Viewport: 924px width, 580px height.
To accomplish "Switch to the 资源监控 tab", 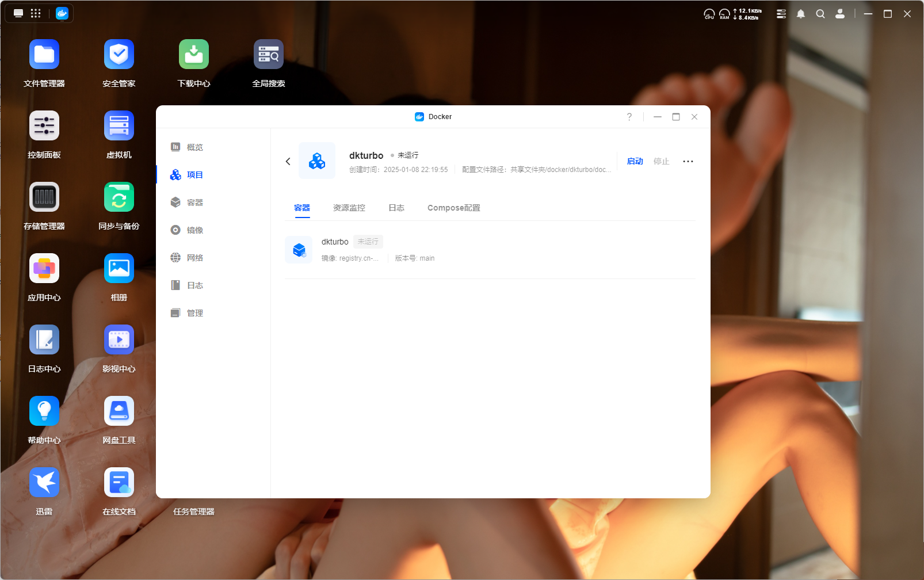I will [x=349, y=208].
